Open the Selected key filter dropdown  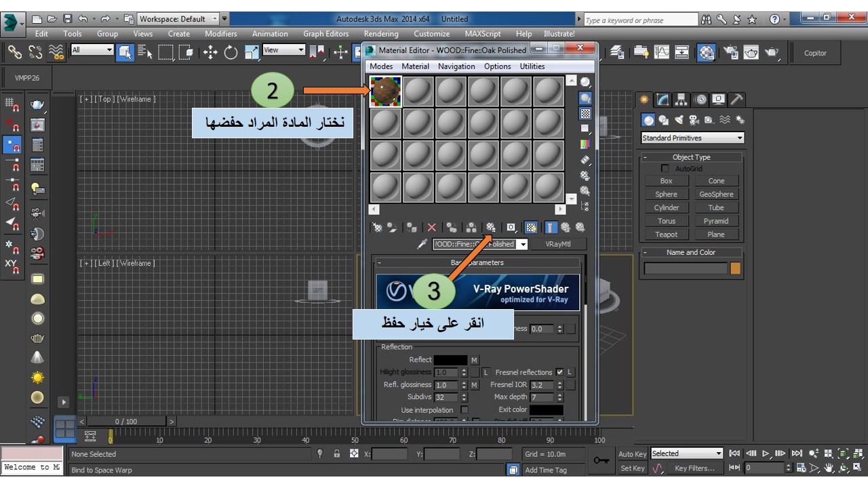[687, 454]
